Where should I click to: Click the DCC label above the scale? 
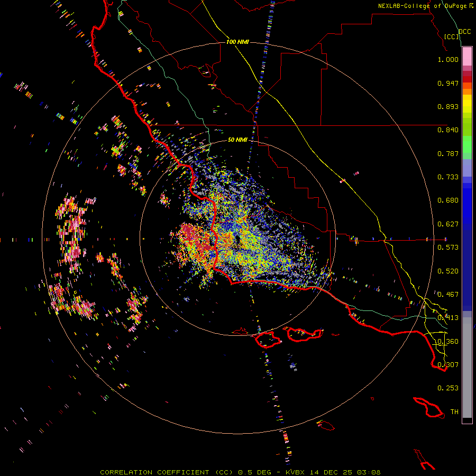point(464,32)
